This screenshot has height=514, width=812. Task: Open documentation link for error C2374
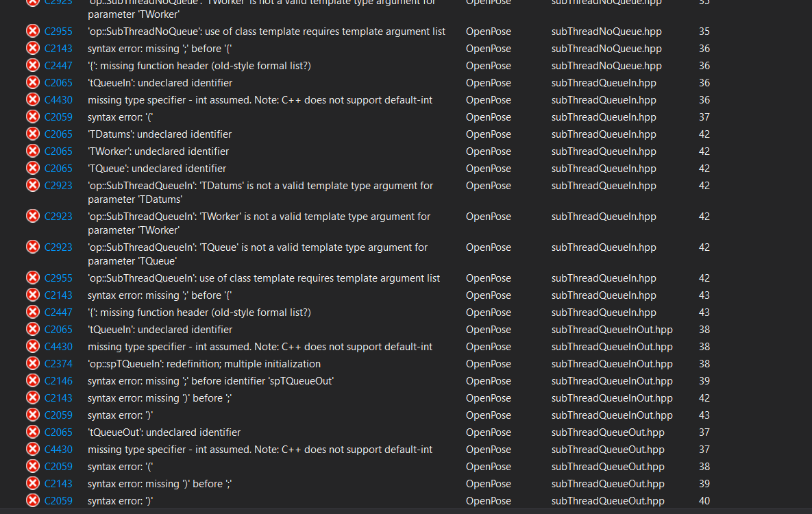coord(58,363)
